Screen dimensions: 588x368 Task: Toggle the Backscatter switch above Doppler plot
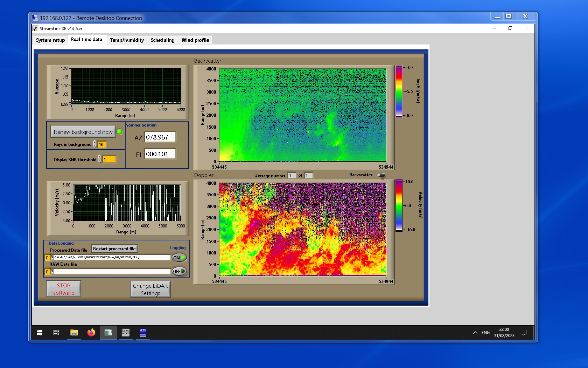381,175
